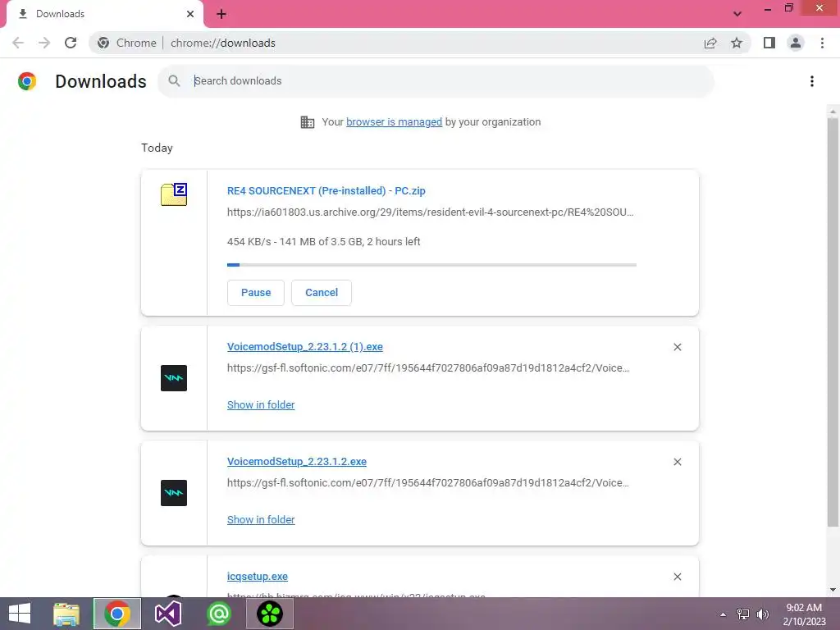Image resolution: width=840 pixels, height=630 pixels.
Task: Click the managed organization building icon
Action: [308, 122]
